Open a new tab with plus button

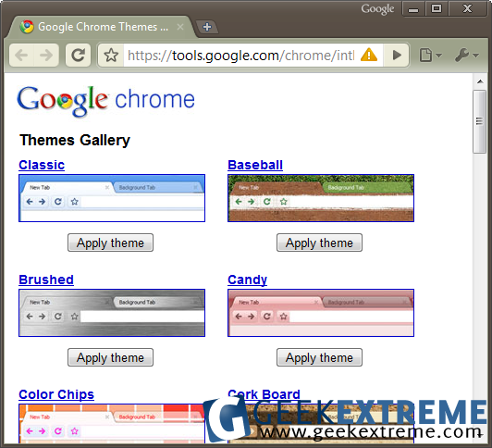[x=207, y=27]
